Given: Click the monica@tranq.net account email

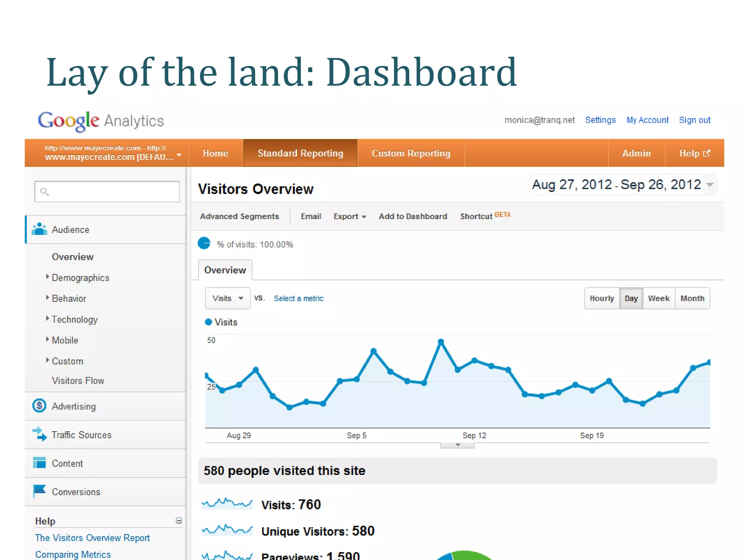Looking at the screenshot, I should 539,120.
